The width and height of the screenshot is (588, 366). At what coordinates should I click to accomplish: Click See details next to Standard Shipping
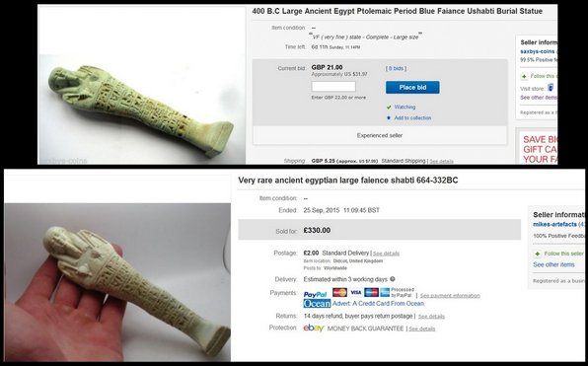click(441, 161)
